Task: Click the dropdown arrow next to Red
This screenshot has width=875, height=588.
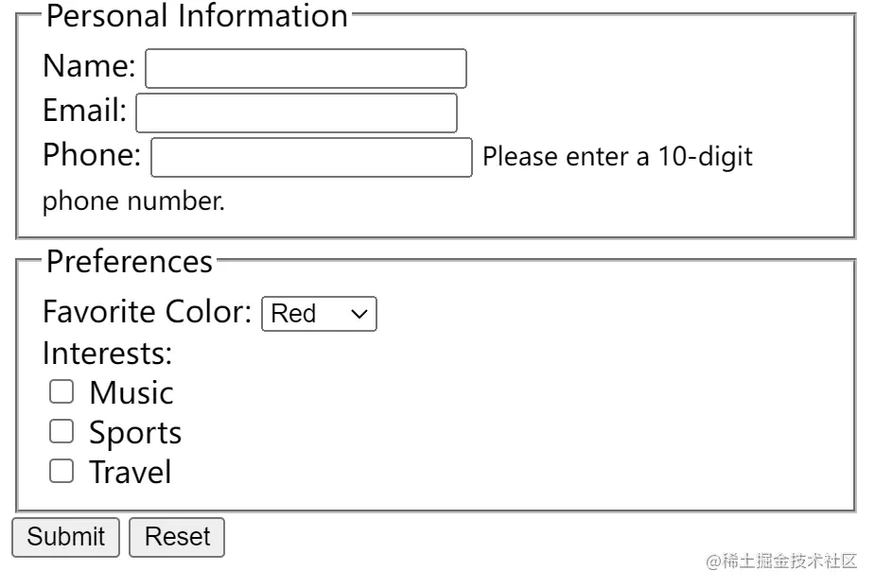Action: point(359,314)
